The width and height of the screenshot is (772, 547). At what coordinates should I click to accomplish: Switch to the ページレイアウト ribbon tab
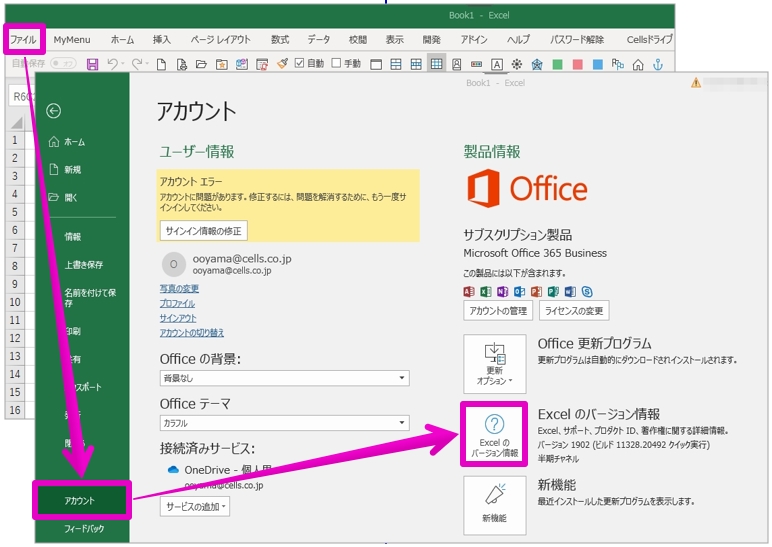tap(221, 39)
